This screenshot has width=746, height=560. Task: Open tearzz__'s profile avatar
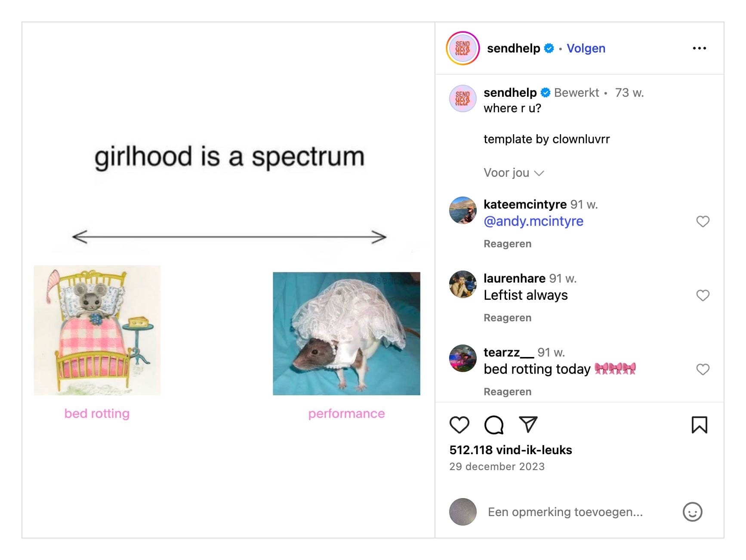(462, 358)
